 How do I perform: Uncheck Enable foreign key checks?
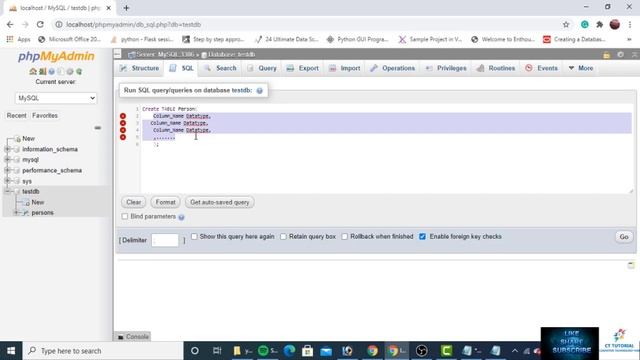(x=422, y=237)
